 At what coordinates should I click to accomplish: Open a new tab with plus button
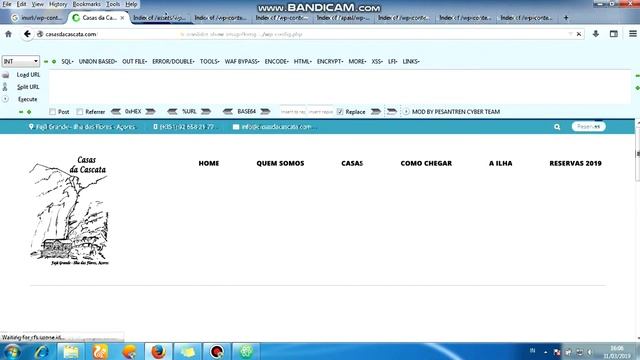pos(566,18)
